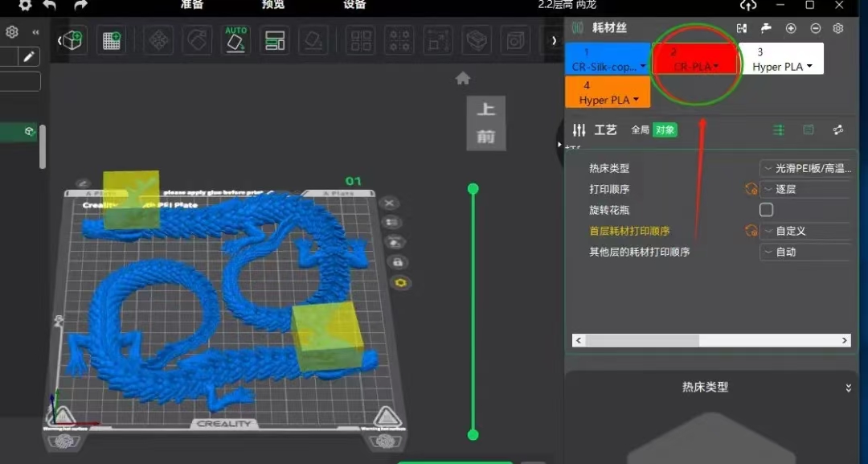868x464 pixels.
Task: Expand the 热床类型 description panel
Action: (848, 388)
